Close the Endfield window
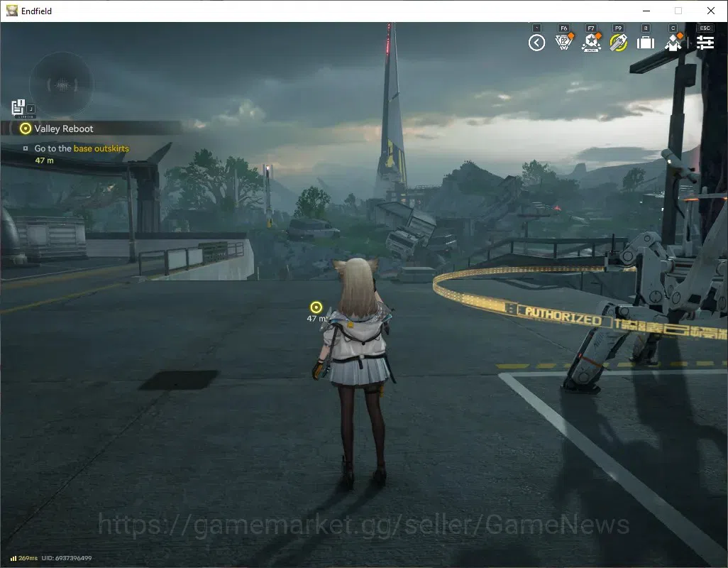The width and height of the screenshot is (728, 568). [x=711, y=11]
